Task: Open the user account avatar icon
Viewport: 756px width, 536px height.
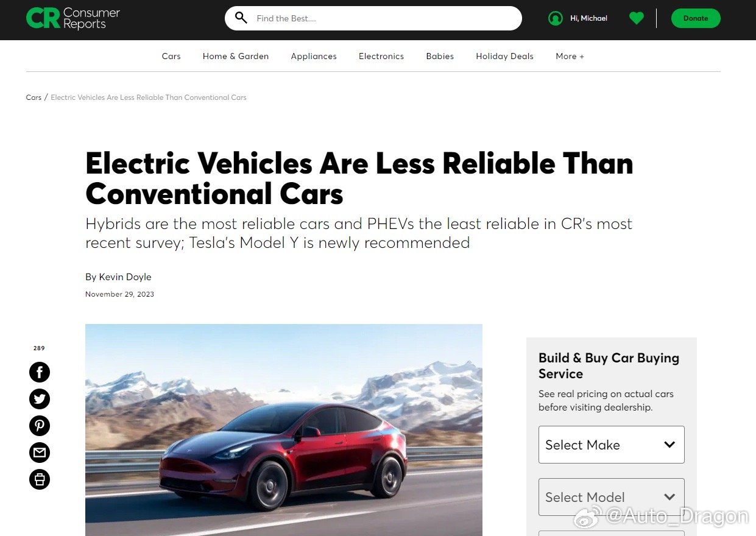Action: [555, 18]
